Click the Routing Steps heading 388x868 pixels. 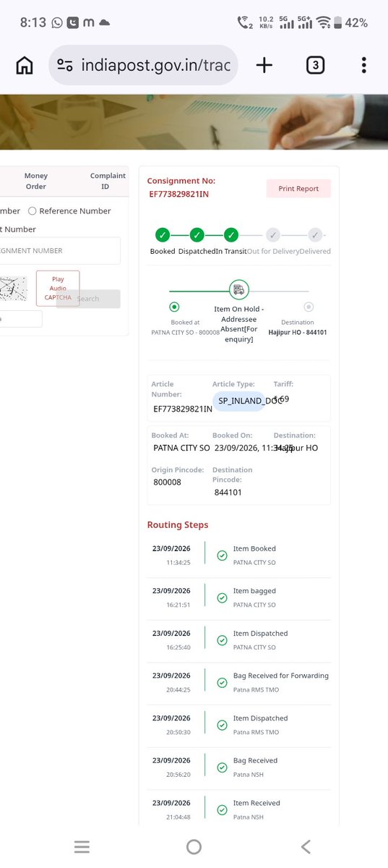(178, 525)
